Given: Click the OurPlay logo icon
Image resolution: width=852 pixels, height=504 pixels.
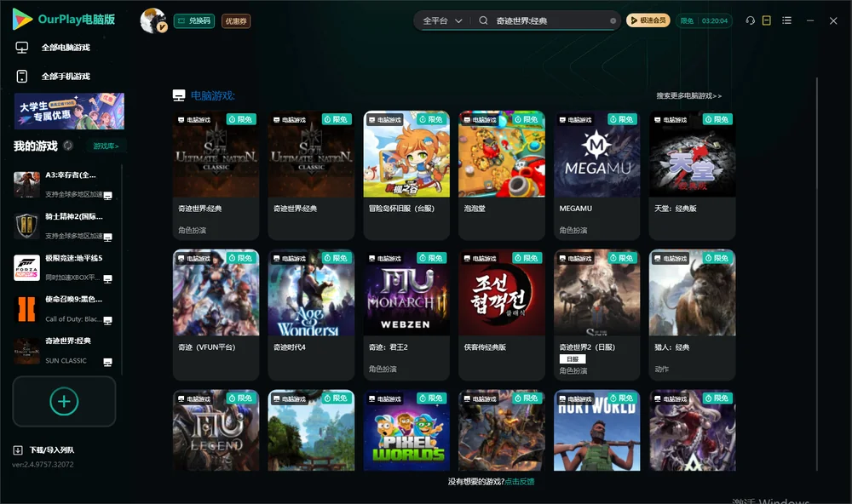Looking at the screenshot, I should pos(22,20).
